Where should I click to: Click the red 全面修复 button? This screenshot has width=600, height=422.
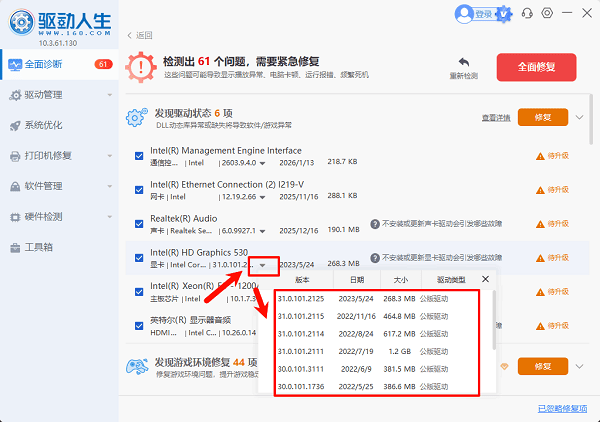(x=536, y=67)
